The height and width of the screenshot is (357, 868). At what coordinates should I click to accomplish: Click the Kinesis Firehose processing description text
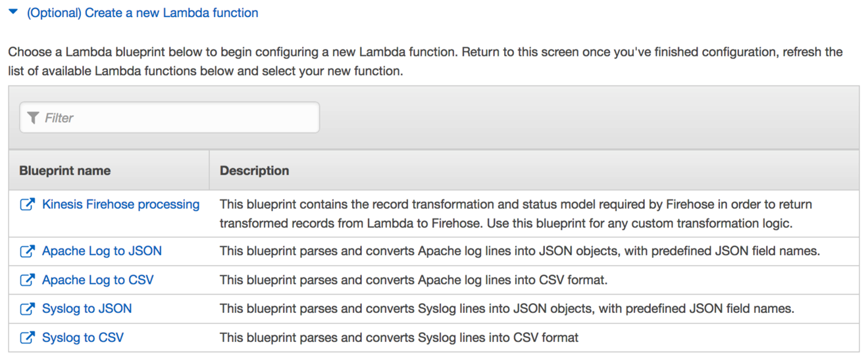515,214
